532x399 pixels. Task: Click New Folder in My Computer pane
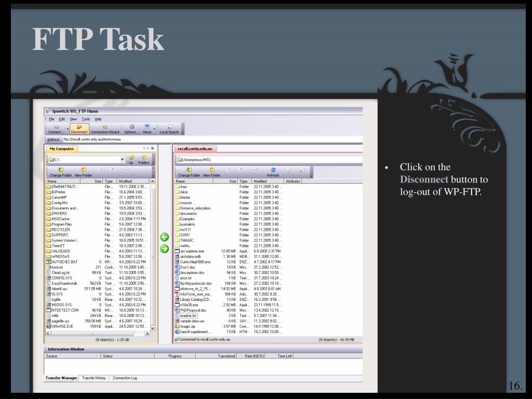coord(84,172)
